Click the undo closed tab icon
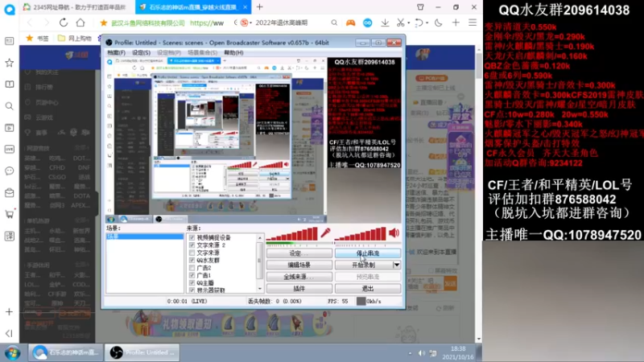This screenshot has height=362, width=644. click(419, 23)
